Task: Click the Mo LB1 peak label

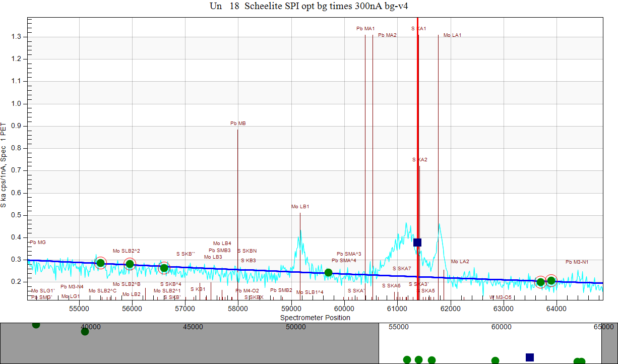Action: point(300,207)
